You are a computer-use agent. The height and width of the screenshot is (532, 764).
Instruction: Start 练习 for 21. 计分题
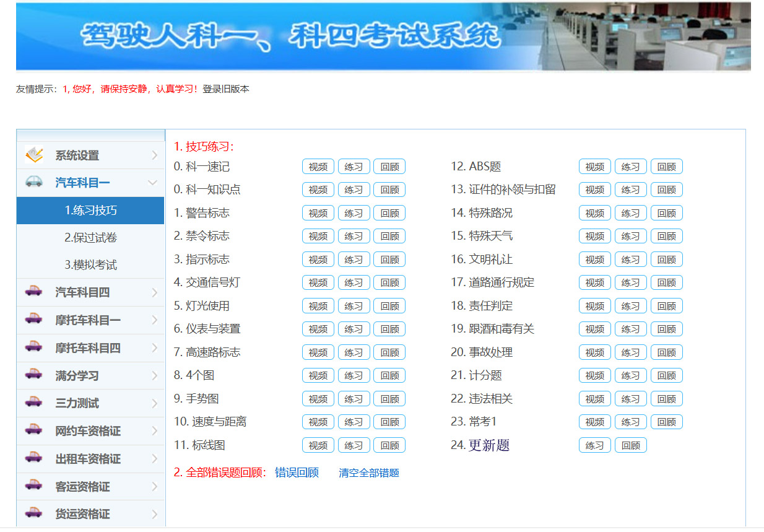630,375
